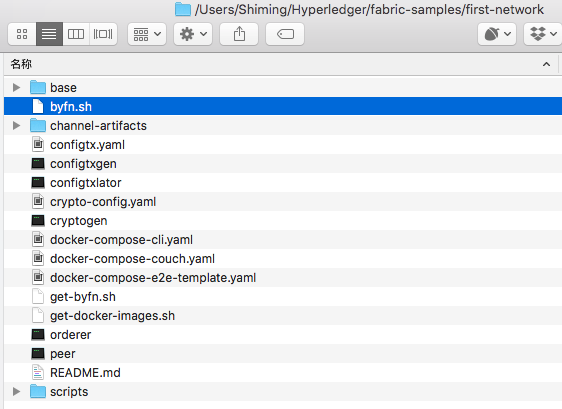Select the configtxlator executable icon
Viewport: 562px width, 409px height.
click(x=38, y=182)
